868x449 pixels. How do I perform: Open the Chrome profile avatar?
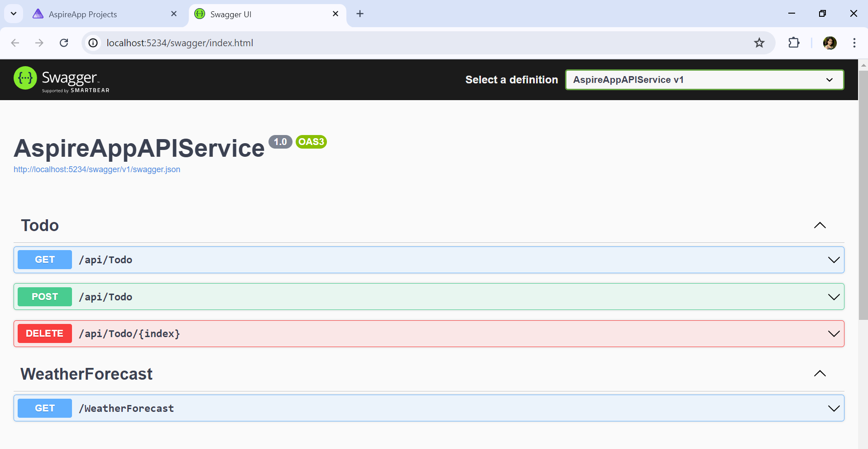tap(830, 43)
